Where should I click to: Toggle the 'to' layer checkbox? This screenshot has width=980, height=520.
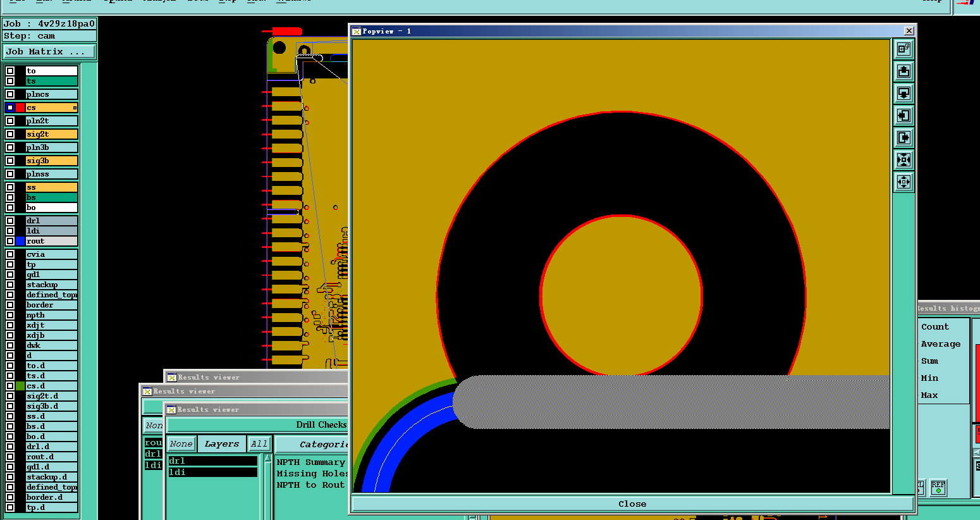pos(10,71)
